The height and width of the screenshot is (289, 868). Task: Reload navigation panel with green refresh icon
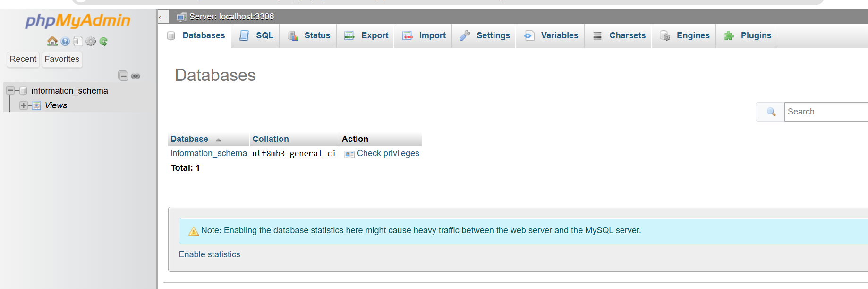coord(103,42)
